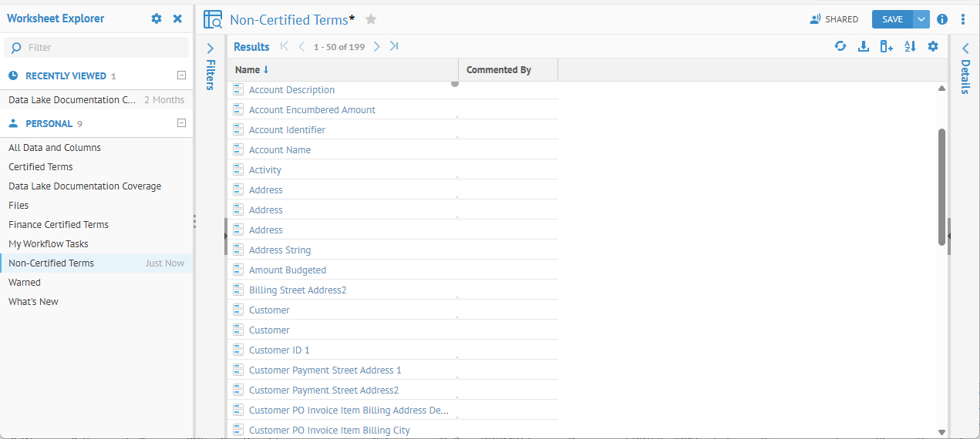Open results settings gear

(933, 46)
